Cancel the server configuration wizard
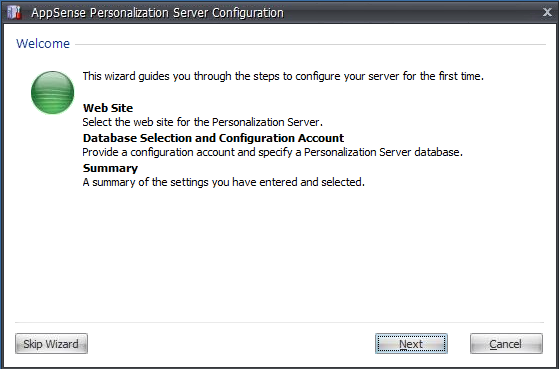 pos(506,344)
